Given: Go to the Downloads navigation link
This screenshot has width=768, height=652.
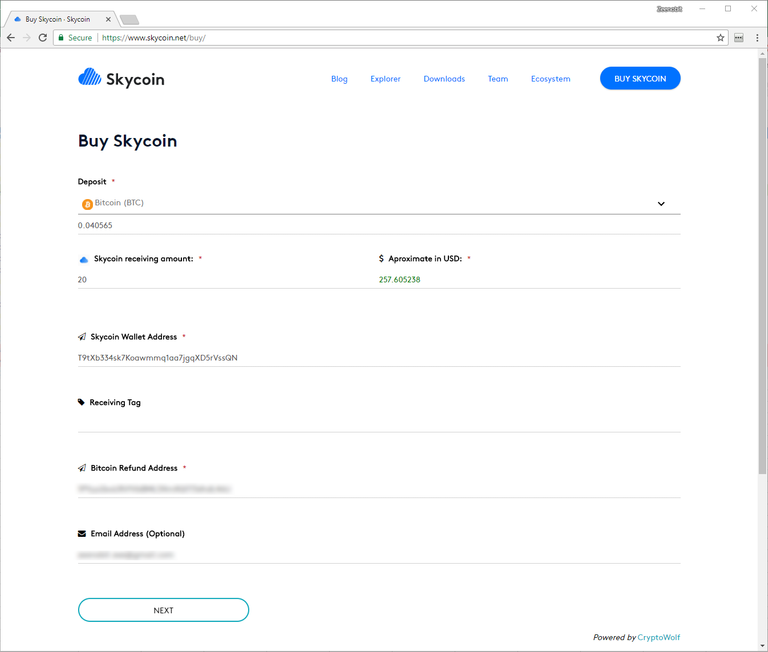Looking at the screenshot, I should (x=444, y=79).
